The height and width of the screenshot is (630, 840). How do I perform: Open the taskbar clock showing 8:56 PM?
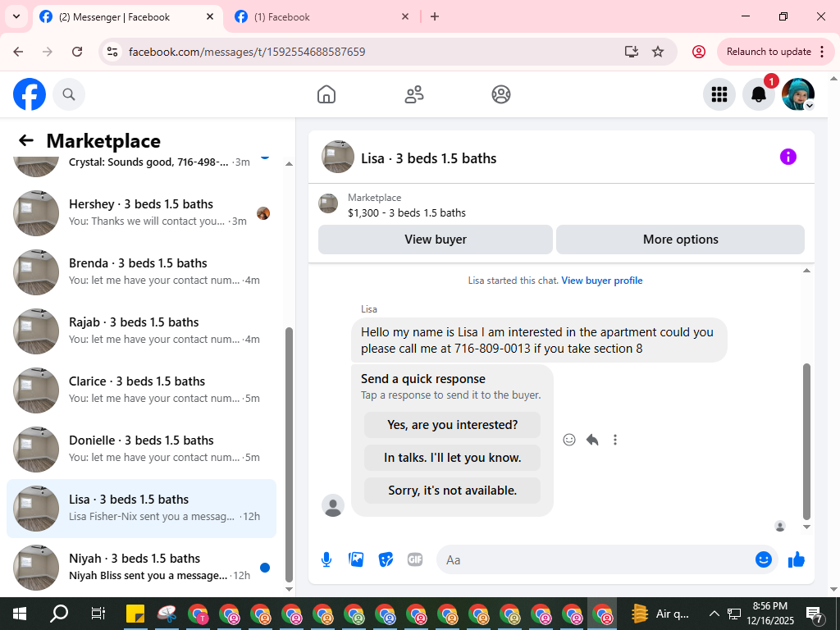tap(769, 614)
